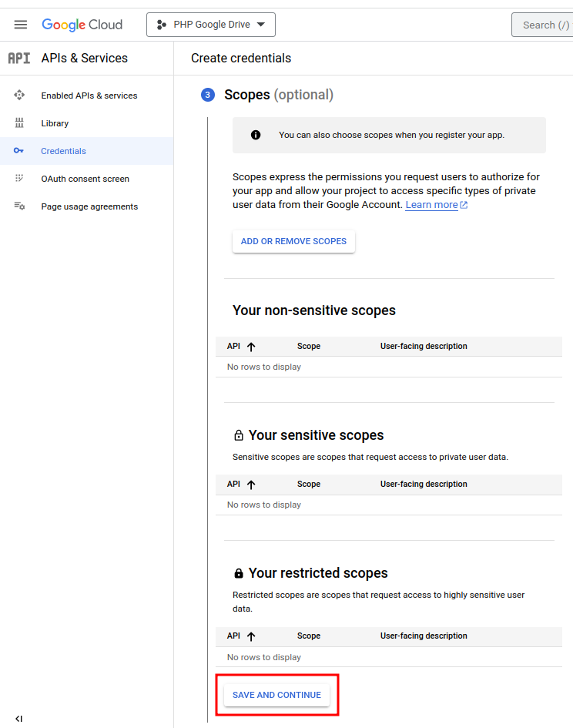This screenshot has height=728, width=573.
Task: Click the Enabled APIs & services icon
Action: (x=19, y=96)
